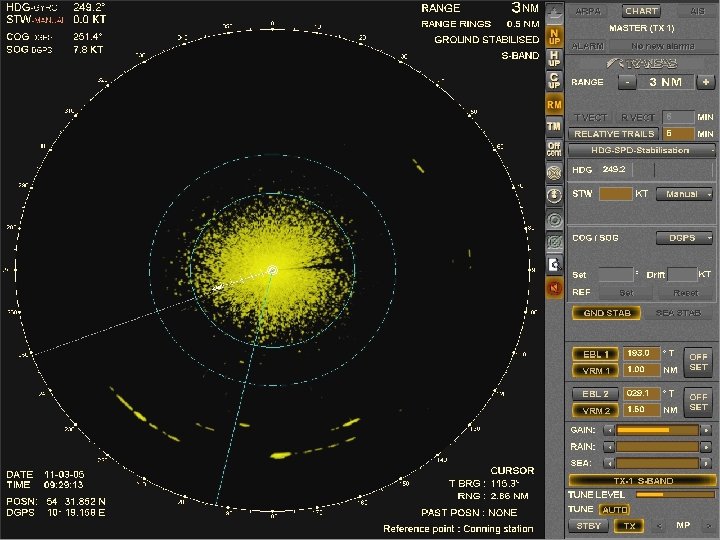This screenshot has height=540, width=720.
Task: Click the STW speed input field
Action: coord(615,194)
